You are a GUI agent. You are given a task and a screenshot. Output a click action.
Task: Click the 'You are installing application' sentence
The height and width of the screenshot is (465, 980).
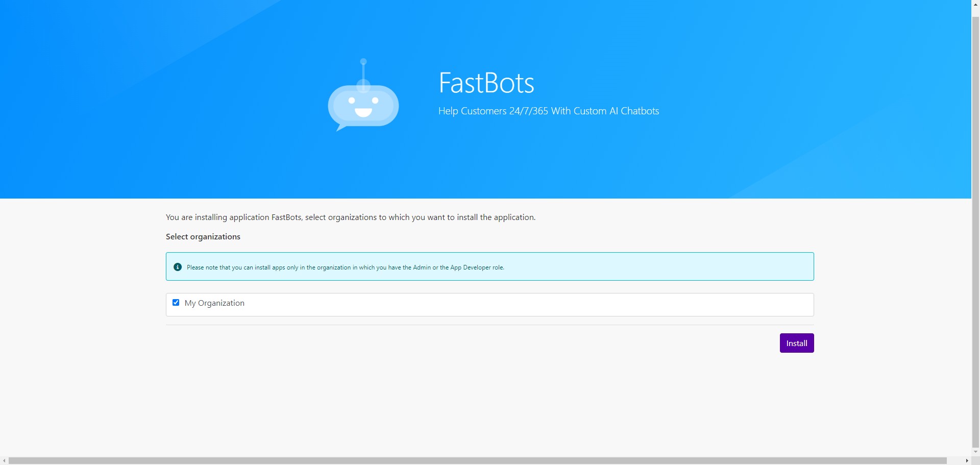pos(350,217)
